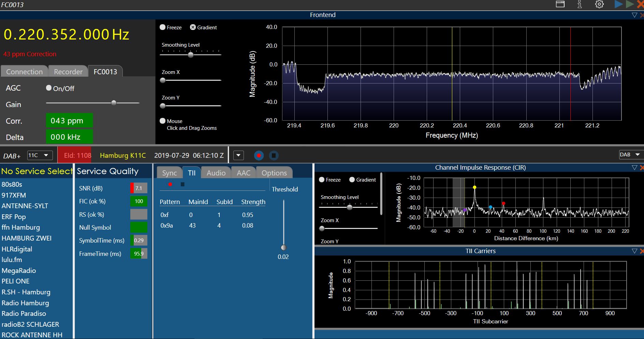This screenshot has width=644, height=339.
Task: Enable Freeze in the Frontend spectrum panel
Action: coord(163,27)
